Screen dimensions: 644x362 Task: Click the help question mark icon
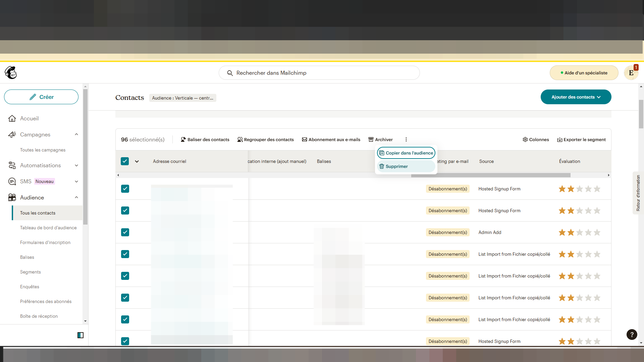632,335
